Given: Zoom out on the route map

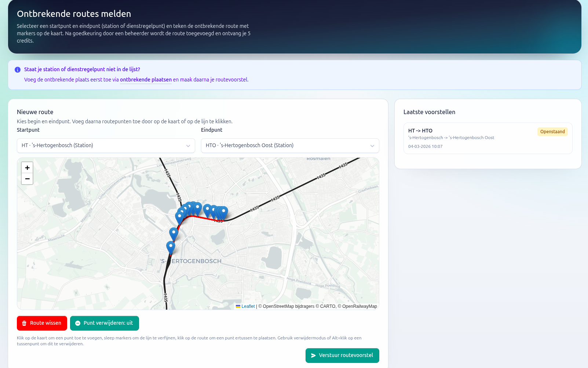Looking at the screenshot, I should click(x=27, y=179).
